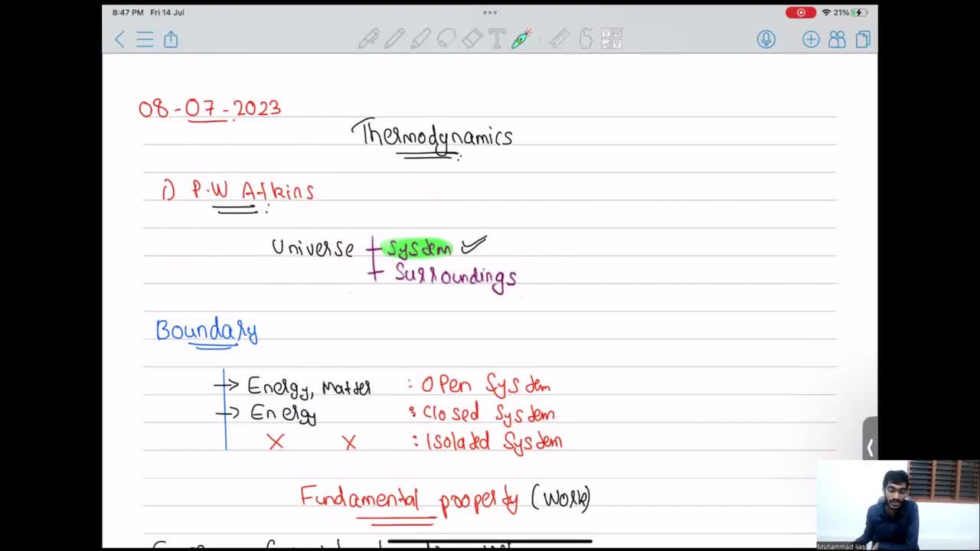
Task: Select the text tool
Action: pos(496,39)
